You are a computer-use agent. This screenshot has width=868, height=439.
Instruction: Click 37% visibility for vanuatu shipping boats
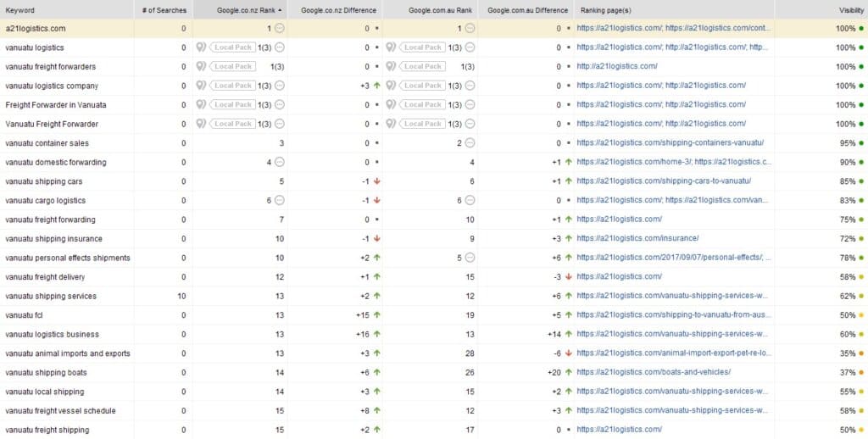[847, 373]
